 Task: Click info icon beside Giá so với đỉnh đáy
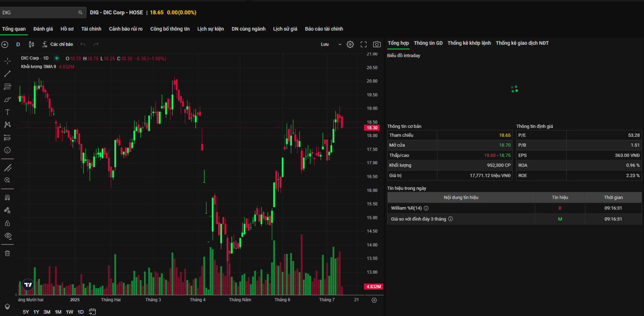(451, 219)
